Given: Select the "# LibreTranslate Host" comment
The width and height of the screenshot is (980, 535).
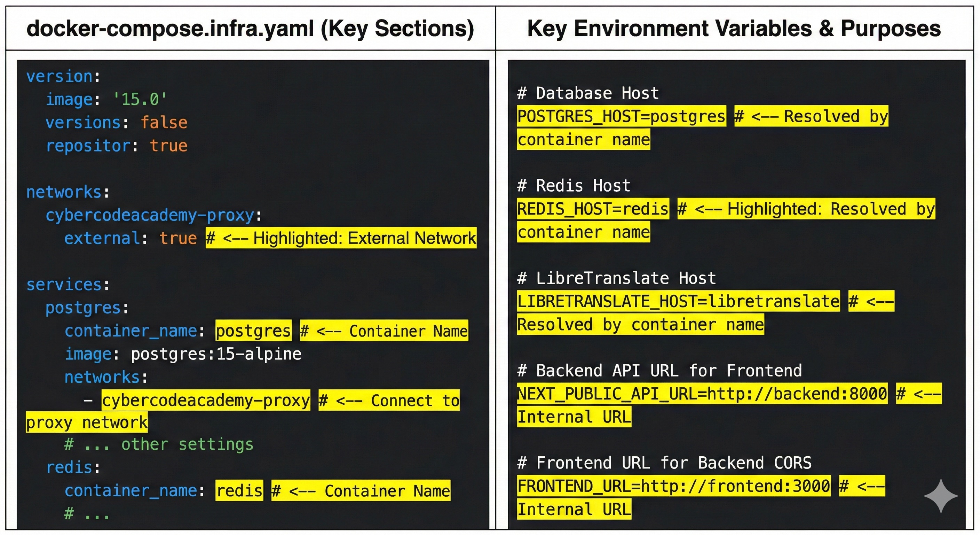Looking at the screenshot, I should 616,278.
